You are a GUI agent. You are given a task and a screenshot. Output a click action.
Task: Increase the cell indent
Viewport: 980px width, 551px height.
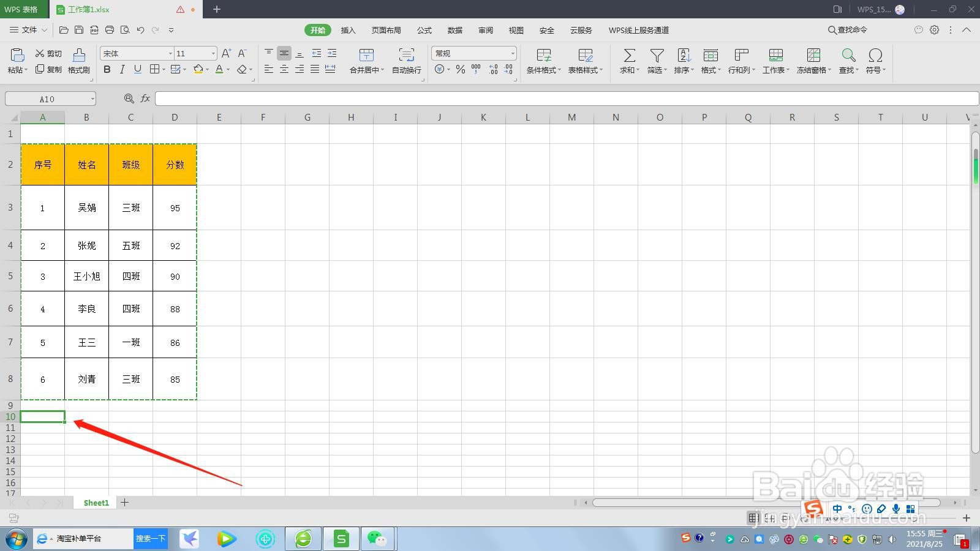[x=332, y=53]
